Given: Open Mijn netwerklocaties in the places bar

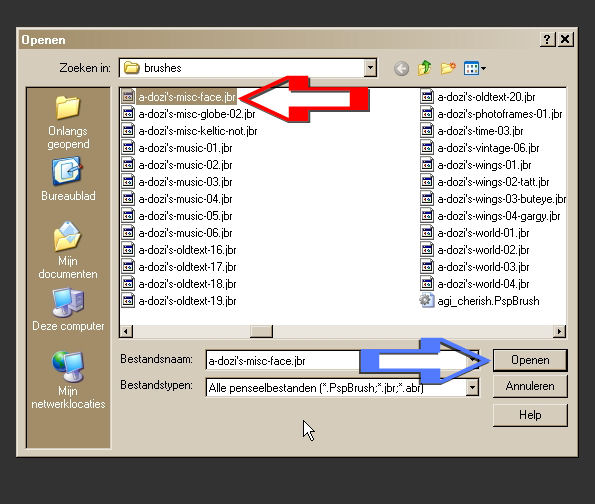Looking at the screenshot, I should click(68, 380).
